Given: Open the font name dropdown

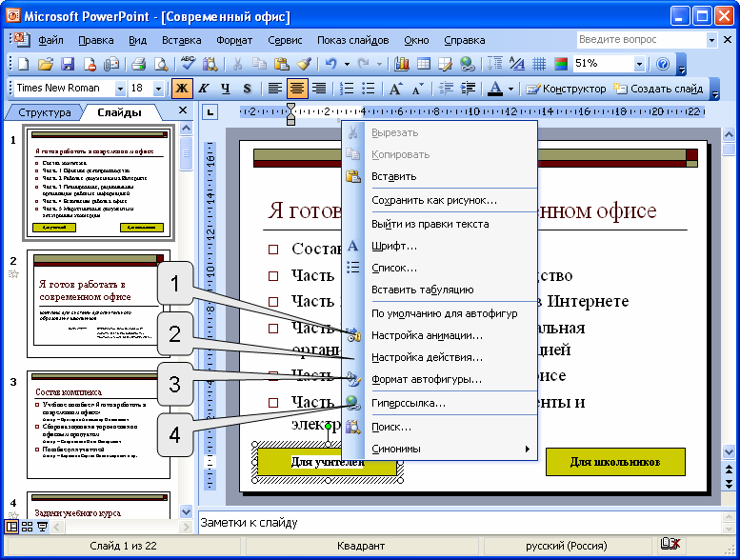Looking at the screenshot, I should coord(120,89).
